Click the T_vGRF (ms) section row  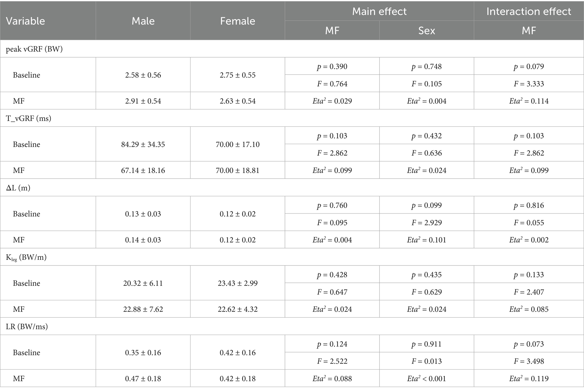[x=29, y=118]
